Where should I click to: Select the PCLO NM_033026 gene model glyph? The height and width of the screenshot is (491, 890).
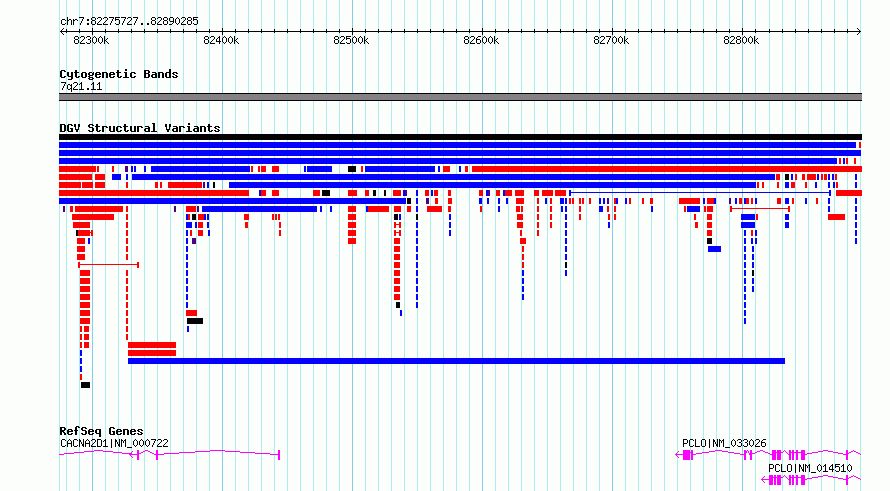768,455
